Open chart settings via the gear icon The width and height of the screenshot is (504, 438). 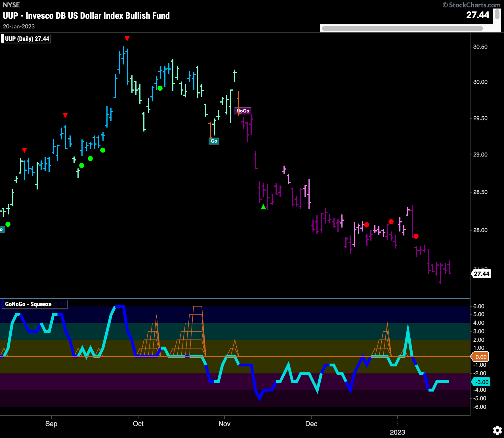tap(497, 430)
